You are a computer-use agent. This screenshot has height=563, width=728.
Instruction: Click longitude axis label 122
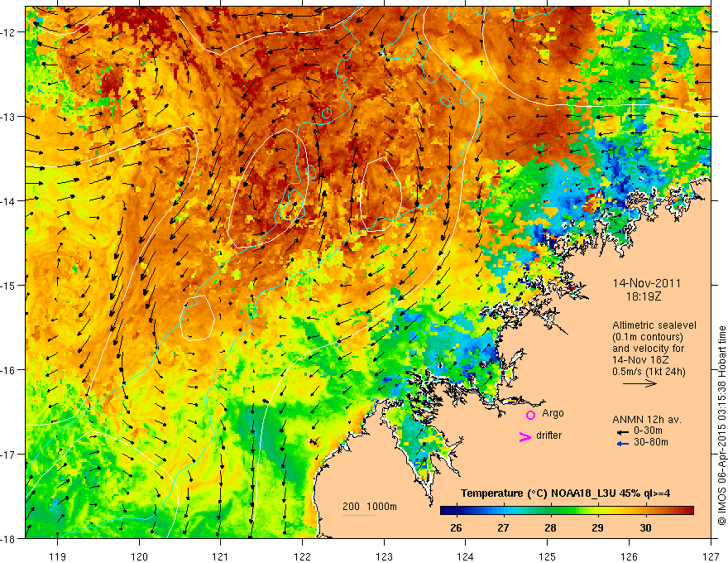point(302,556)
